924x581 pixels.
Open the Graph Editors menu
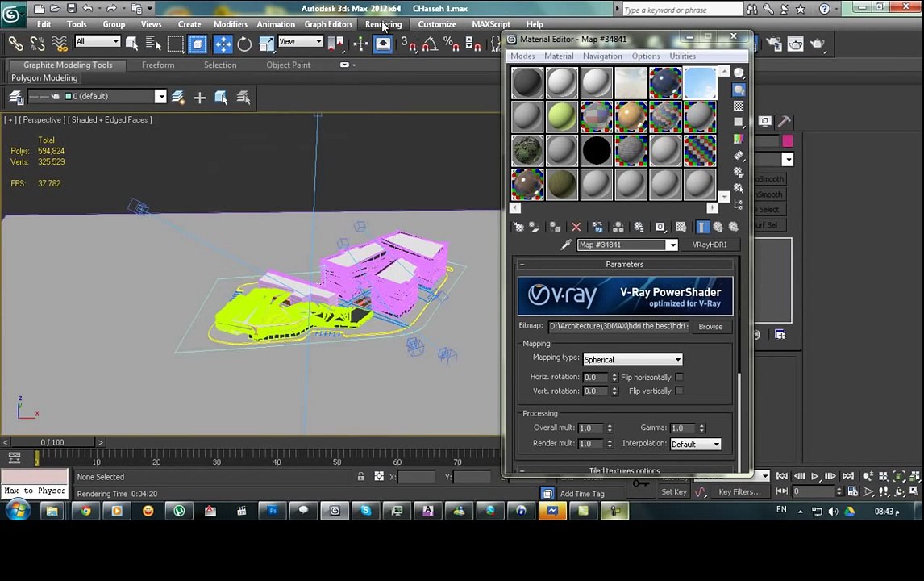tap(328, 24)
